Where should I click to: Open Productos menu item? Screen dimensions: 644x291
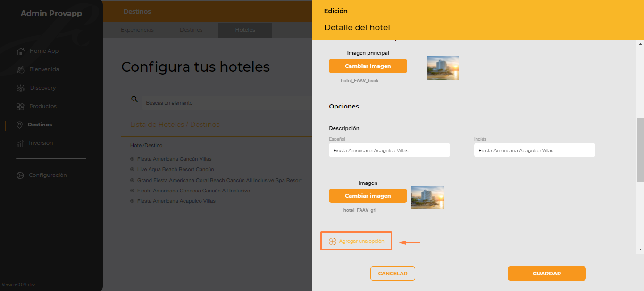point(43,106)
